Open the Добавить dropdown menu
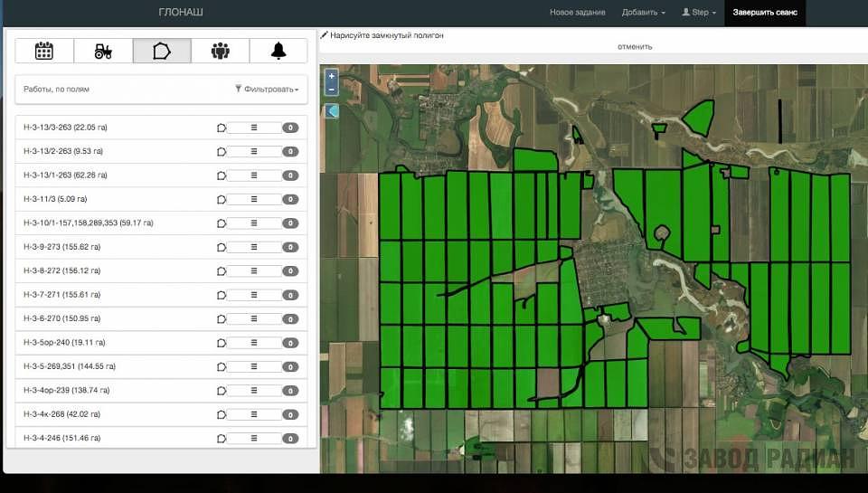 coord(643,13)
